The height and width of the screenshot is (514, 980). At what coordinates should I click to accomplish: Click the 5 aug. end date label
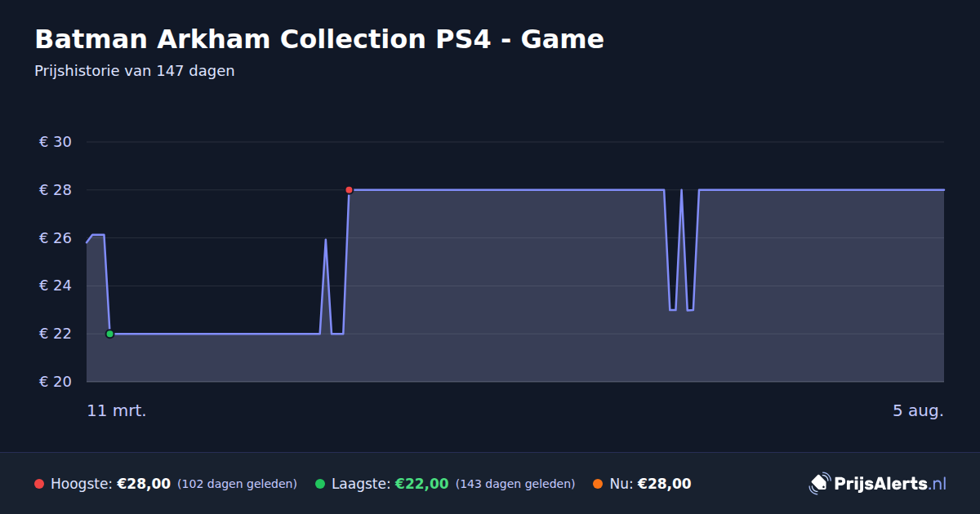pyautogui.click(x=918, y=410)
